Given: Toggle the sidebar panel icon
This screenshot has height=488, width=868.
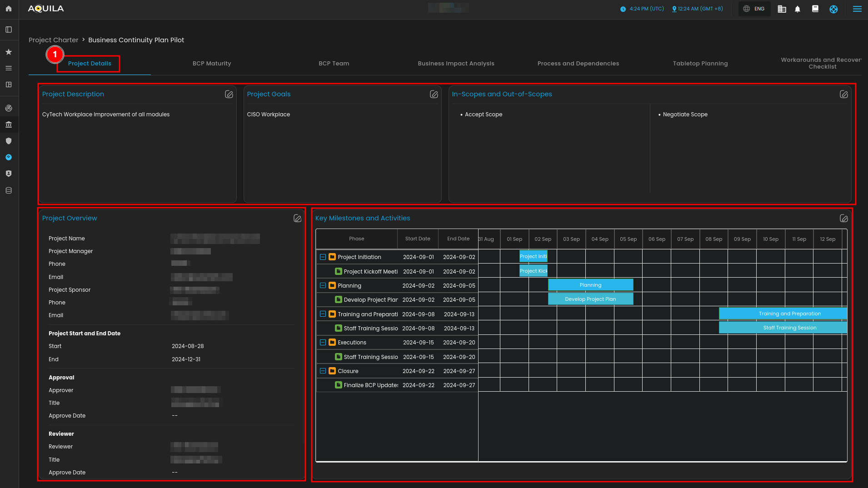Looking at the screenshot, I should [9, 30].
